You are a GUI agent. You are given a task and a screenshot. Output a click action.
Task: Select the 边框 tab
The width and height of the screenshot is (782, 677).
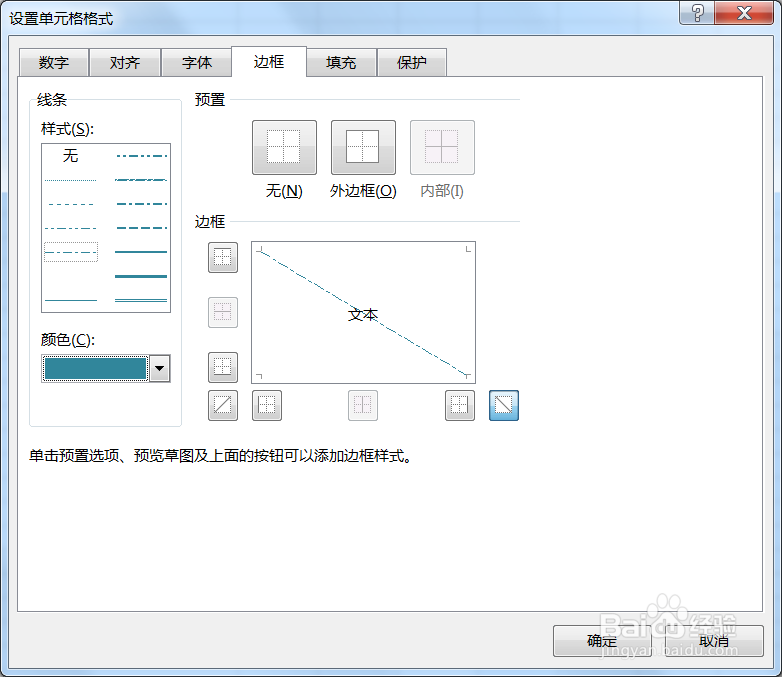[x=269, y=61]
